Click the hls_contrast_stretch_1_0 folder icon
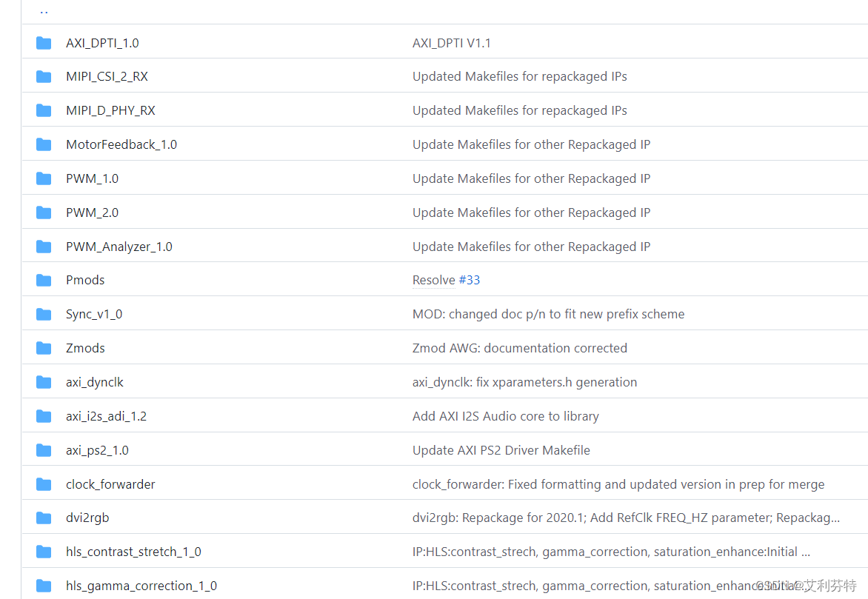This screenshot has height=599, width=868. (44, 552)
